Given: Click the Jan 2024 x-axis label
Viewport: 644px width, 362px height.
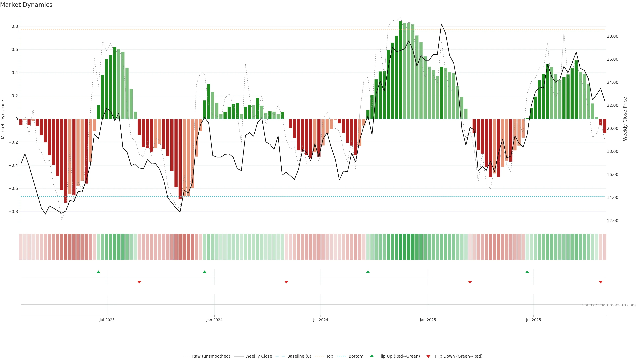Looking at the screenshot, I should click(x=214, y=320).
